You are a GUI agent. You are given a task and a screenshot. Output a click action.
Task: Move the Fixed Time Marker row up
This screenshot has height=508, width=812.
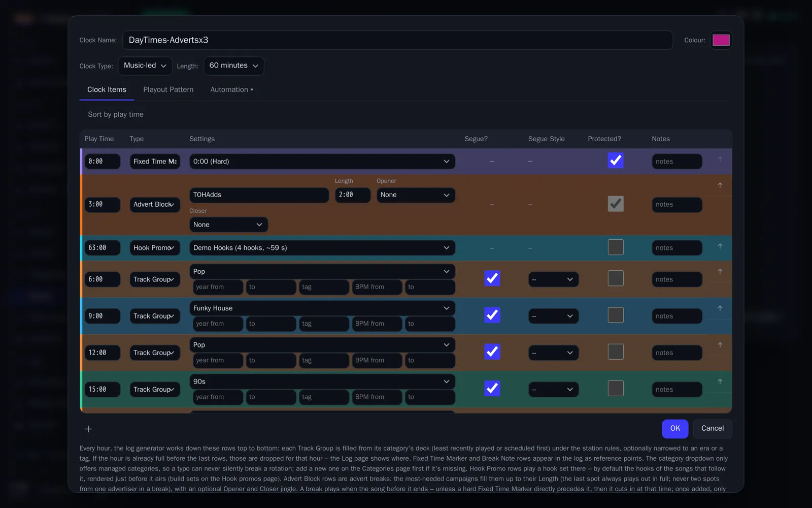(x=720, y=160)
